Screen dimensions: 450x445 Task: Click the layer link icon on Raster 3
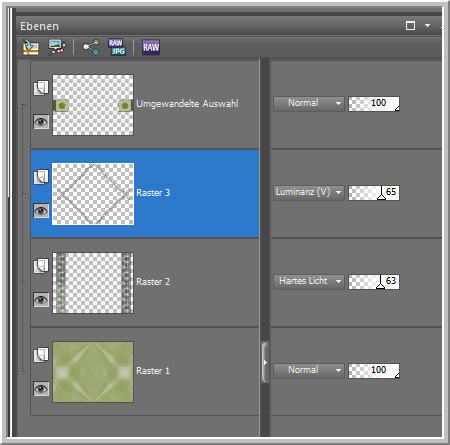[41, 177]
